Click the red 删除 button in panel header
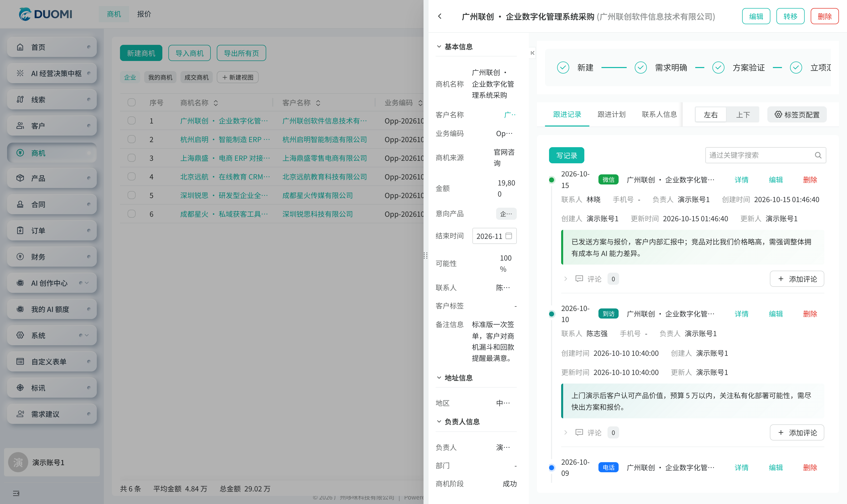 [825, 16]
